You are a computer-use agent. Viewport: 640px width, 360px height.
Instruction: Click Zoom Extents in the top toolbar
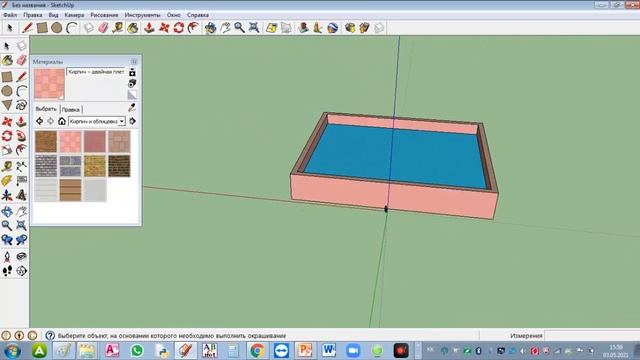click(x=254, y=28)
